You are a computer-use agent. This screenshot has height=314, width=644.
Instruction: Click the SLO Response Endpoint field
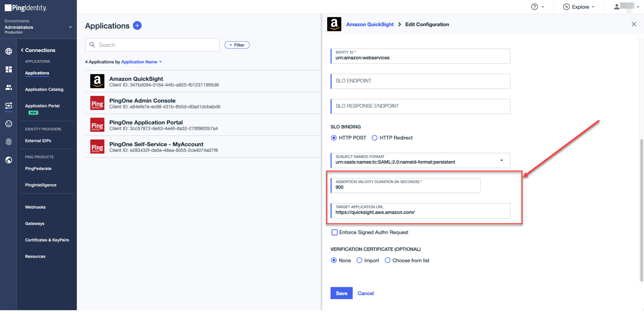[x=421, y=106]
